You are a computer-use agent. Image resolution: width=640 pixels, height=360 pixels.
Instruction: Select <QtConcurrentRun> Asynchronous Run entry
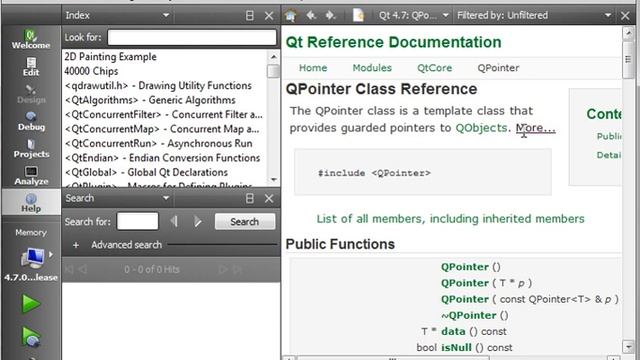(159, 144)
